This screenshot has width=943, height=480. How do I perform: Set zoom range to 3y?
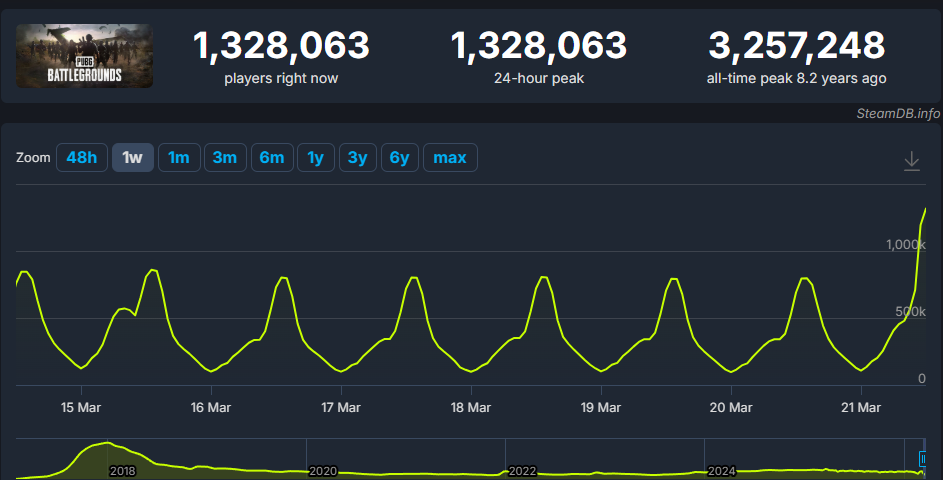[x=357, y=158]
